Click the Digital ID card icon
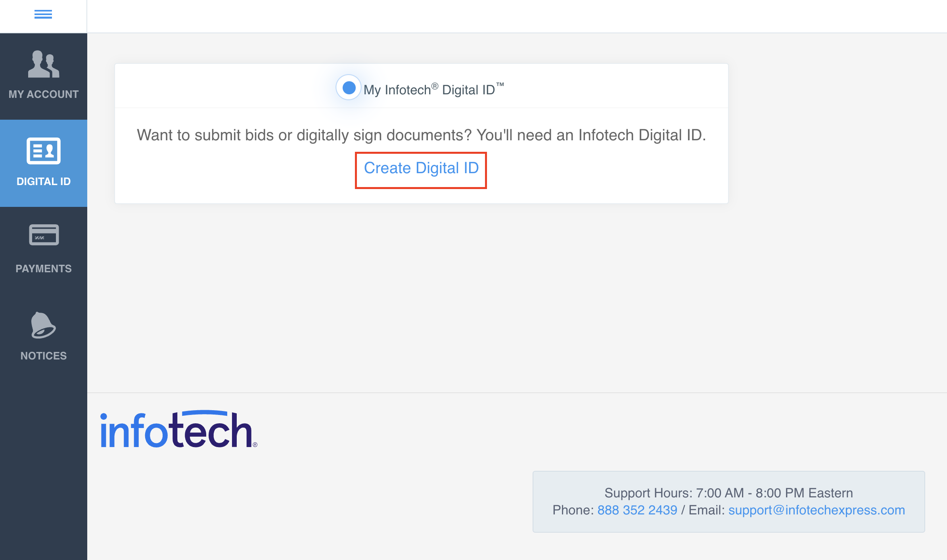Screen dimensions: 947x560 44,151
